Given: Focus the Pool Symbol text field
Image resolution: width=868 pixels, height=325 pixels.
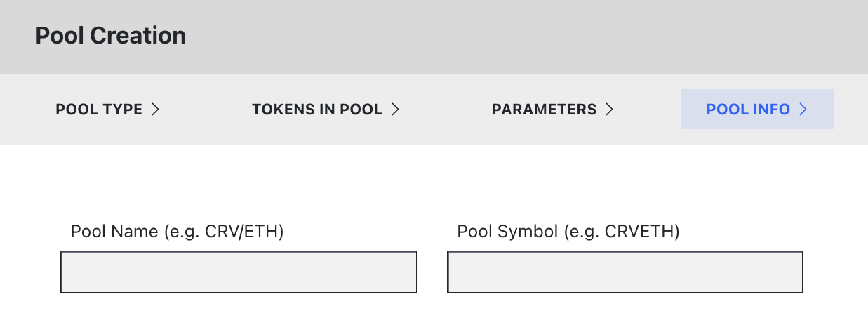Looking at the screenshot, I should (625, 272).
